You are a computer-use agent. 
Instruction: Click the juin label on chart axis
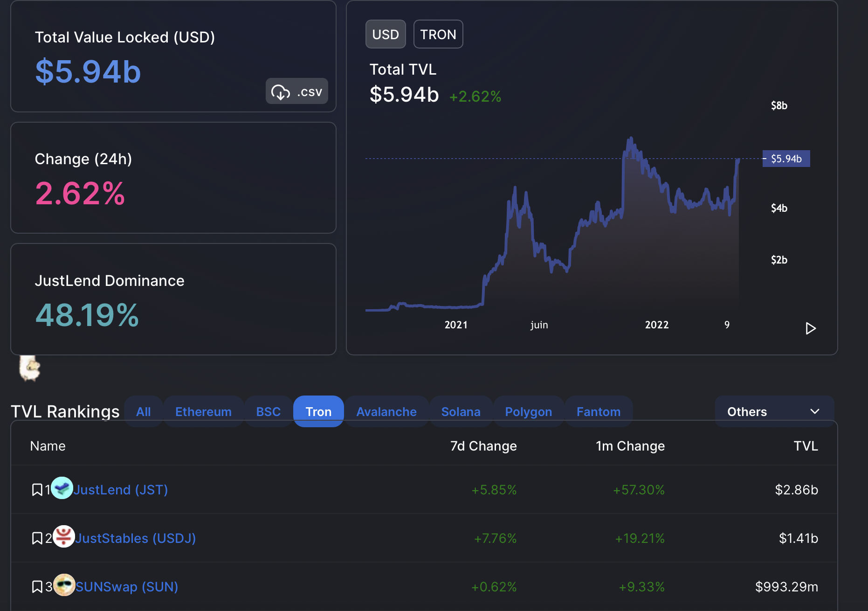pos(539,325)
